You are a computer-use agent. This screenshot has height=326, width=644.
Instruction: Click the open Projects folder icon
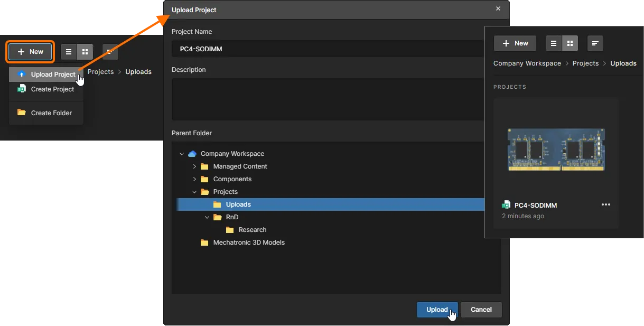tap(204, 192)
